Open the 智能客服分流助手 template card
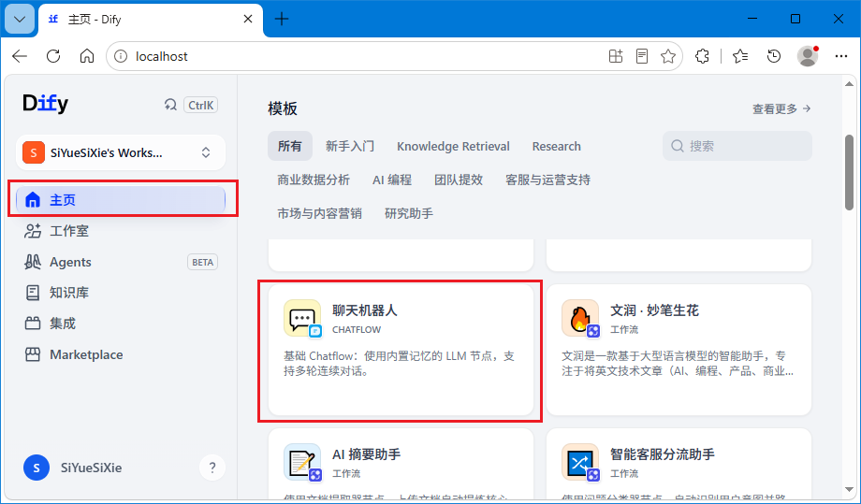Image resolution: width=861 pixels, height=504 pixels. (679, 465)
